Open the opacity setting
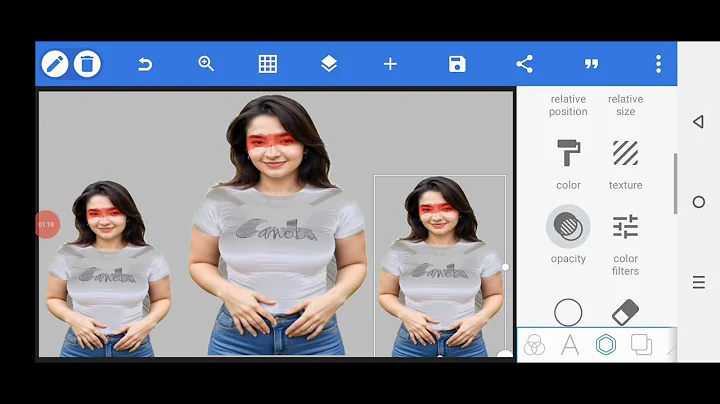 [568, 235]
